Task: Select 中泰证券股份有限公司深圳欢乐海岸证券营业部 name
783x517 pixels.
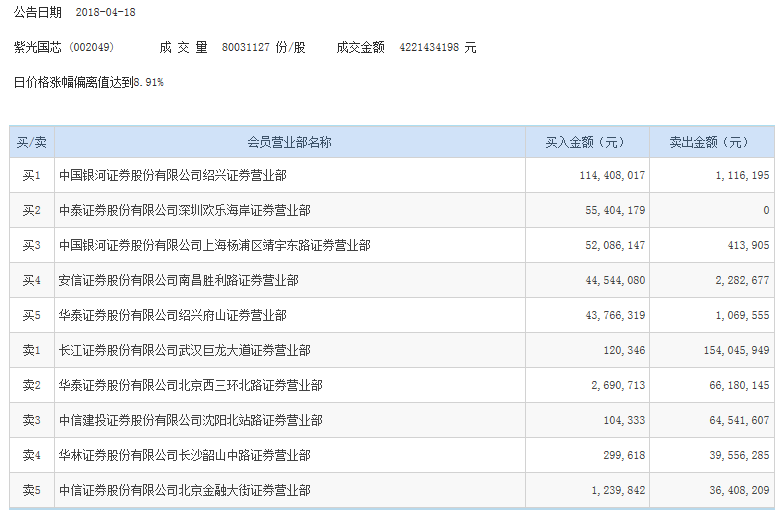Action: (x=185, y=210)
